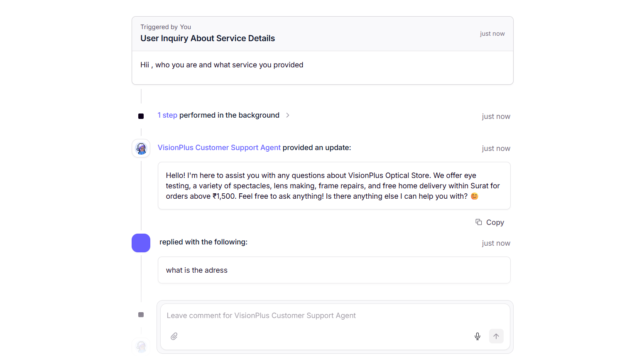The width and height of the screenshot is (644, 360).
Task: Click the purple user avatar square
Action: click(141, 243)
